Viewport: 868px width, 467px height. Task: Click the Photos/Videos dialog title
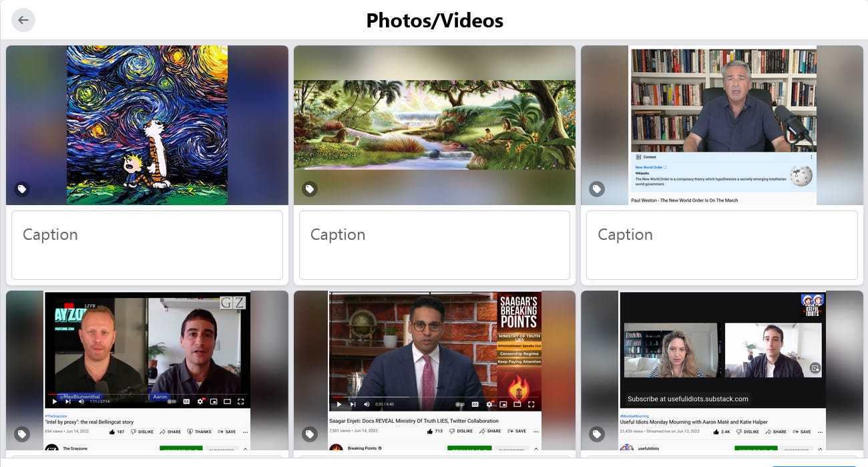(x=435, y=21)
